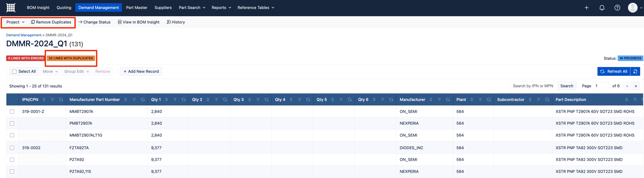Image resolution: width=644 pixels, height=178 pixels.
Task: Refresh the Qty 4 column
Action: (x=308, y=99)
